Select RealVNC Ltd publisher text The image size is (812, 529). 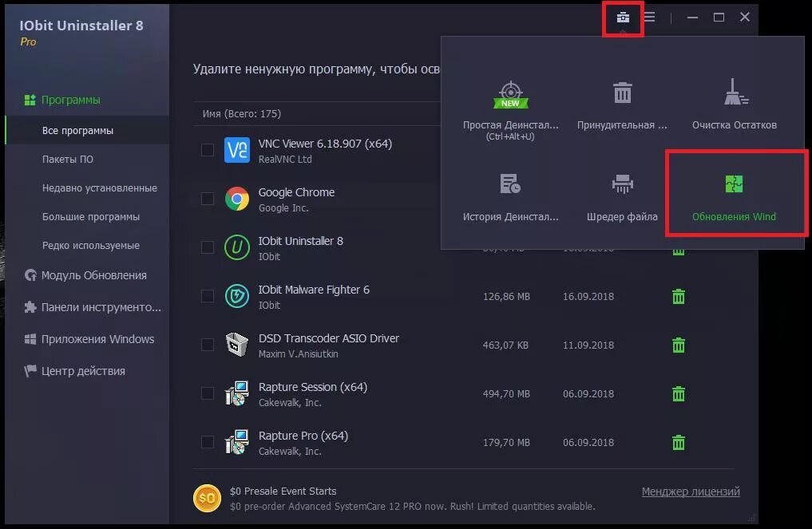[x=285, y=160]
